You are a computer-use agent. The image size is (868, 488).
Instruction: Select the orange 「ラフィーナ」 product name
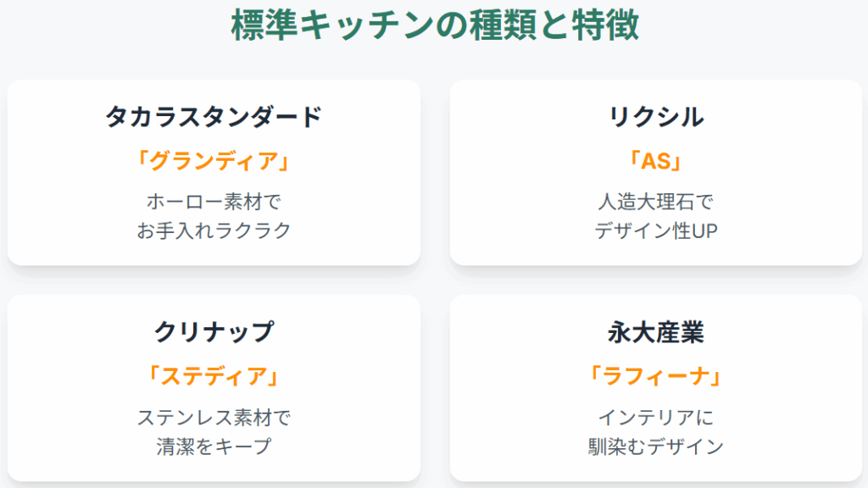click(x=656, y=375)
